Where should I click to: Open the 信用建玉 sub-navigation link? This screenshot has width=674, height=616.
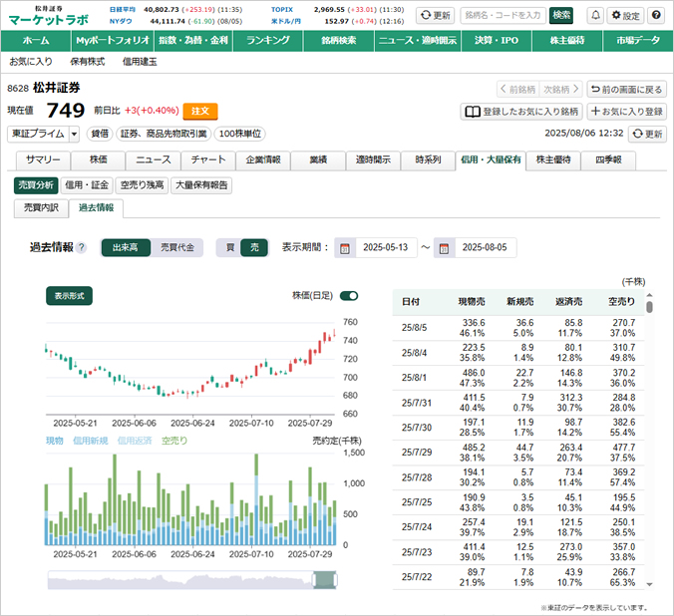[140, 62]
